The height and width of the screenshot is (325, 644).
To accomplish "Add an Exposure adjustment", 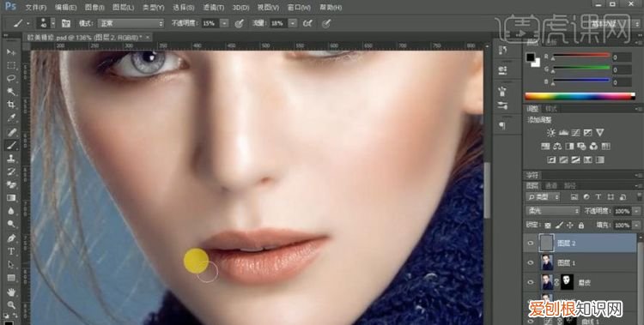I will 587,133.
